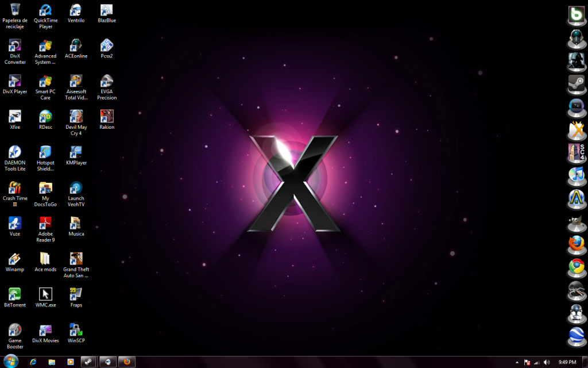
Task: Select Aiseesoft Total Video shortcut
Action: 76,87
